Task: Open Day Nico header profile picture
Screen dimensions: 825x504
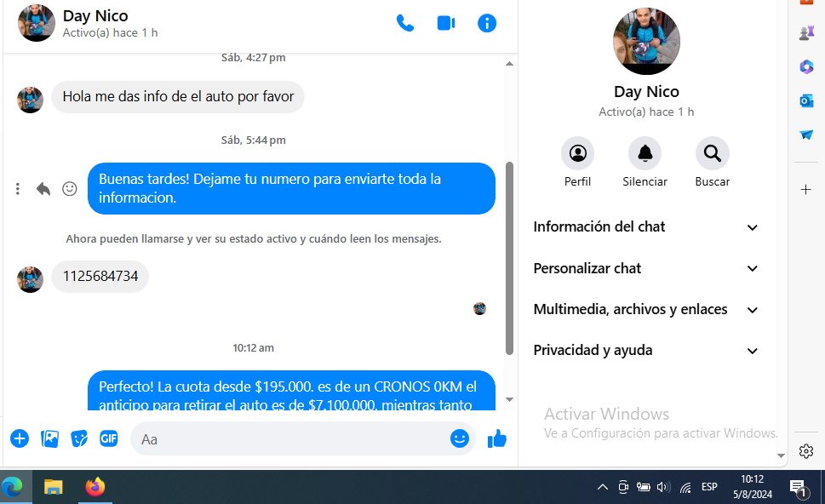Action: coord(37,23)
